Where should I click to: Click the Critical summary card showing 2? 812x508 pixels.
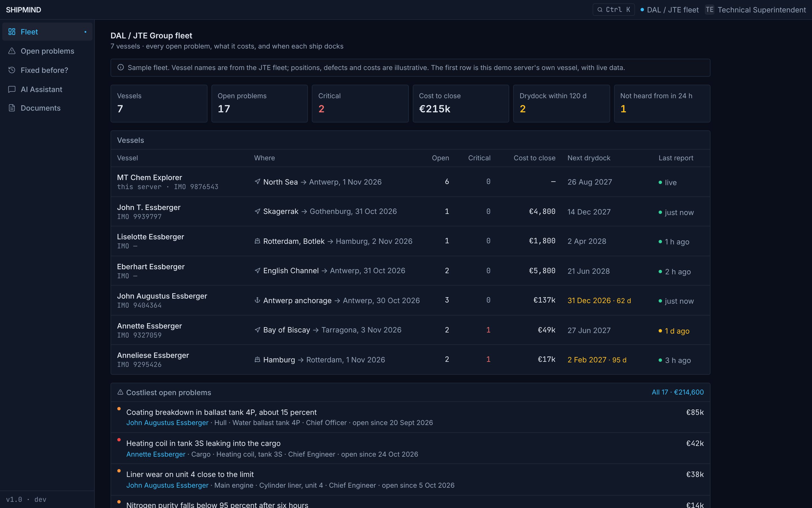tap(360, 104)
